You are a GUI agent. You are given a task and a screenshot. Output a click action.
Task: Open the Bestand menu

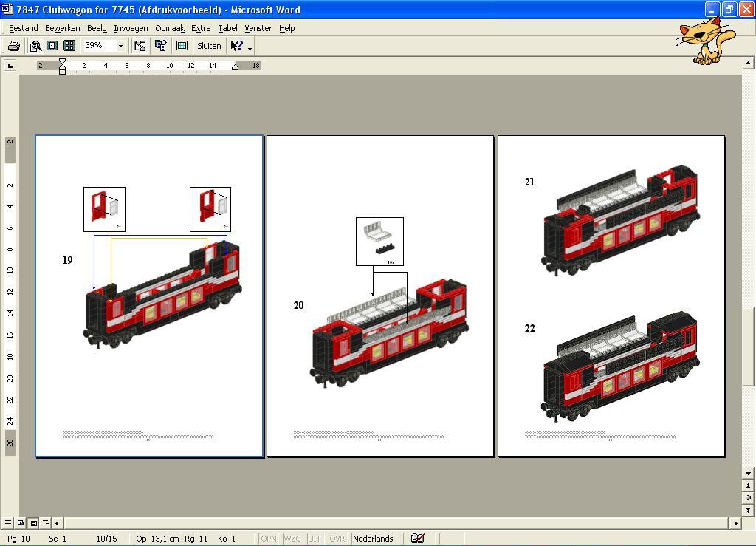(x=23, y=28)
